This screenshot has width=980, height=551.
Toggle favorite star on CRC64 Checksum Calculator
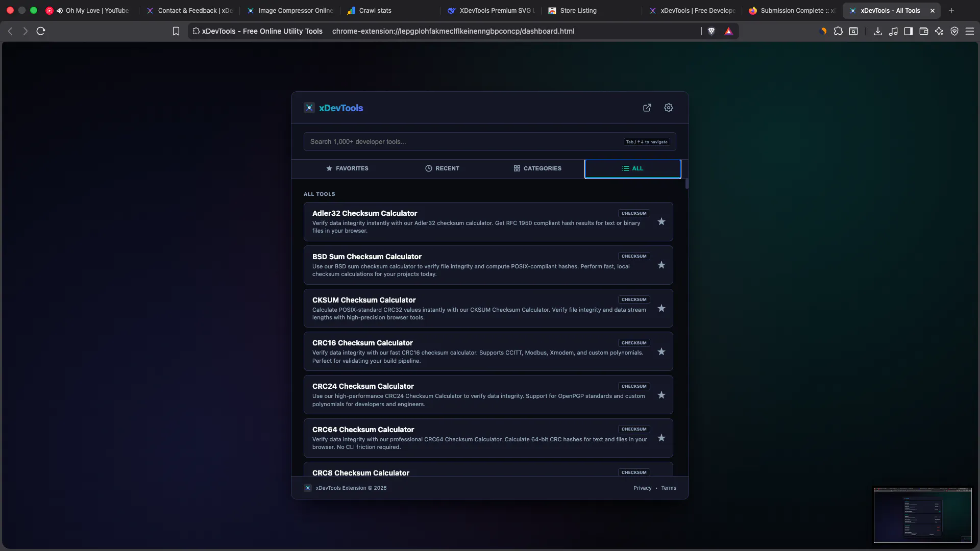[661, 438]
